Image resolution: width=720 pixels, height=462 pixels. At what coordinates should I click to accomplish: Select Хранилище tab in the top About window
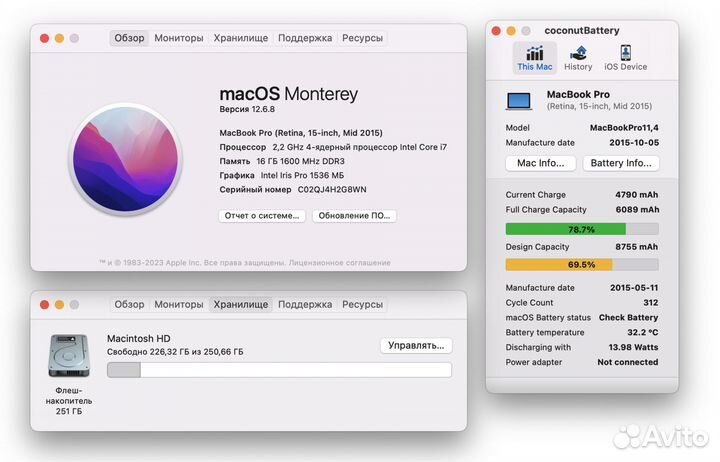pos(241,38)
